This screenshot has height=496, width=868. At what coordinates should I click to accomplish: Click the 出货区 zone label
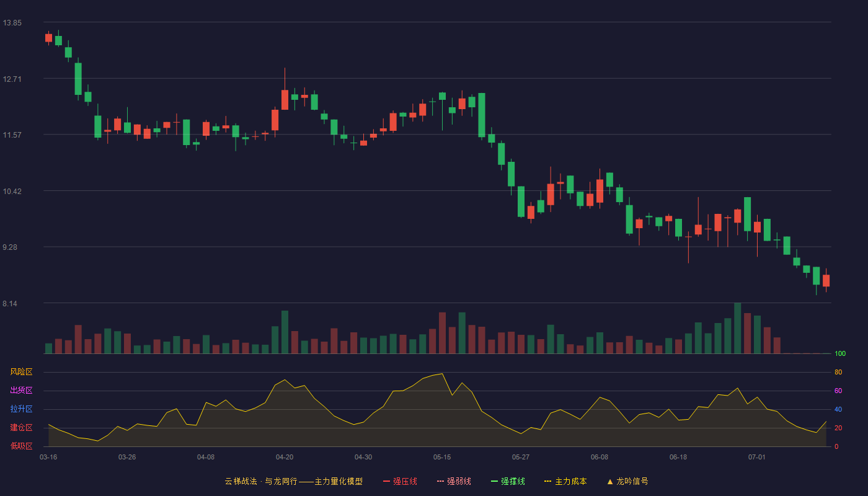21,391
